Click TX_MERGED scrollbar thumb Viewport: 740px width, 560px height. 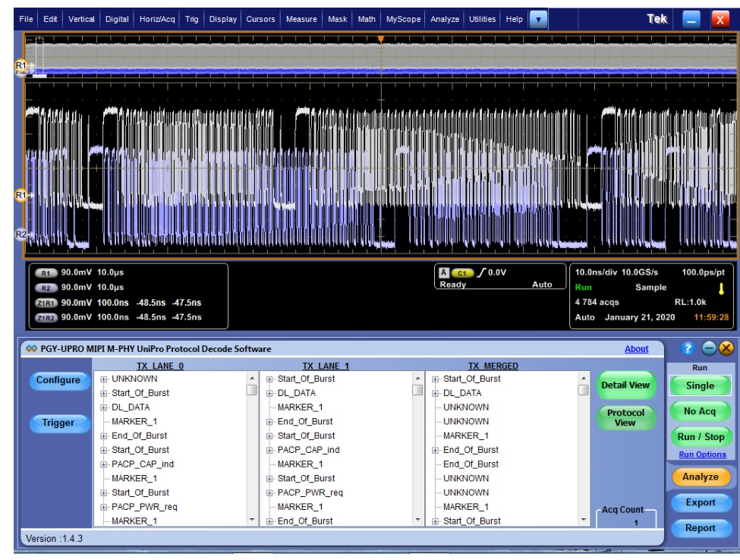tap(584, 390)
